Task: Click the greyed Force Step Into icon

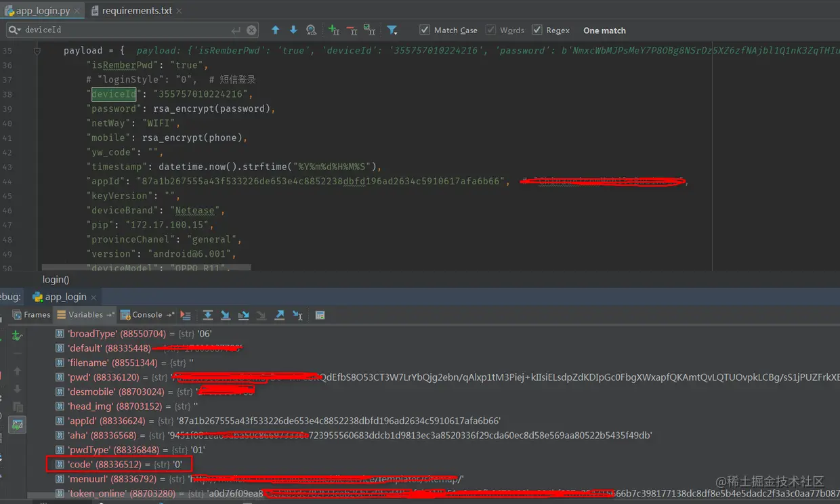Action: (x=261, y=315)
